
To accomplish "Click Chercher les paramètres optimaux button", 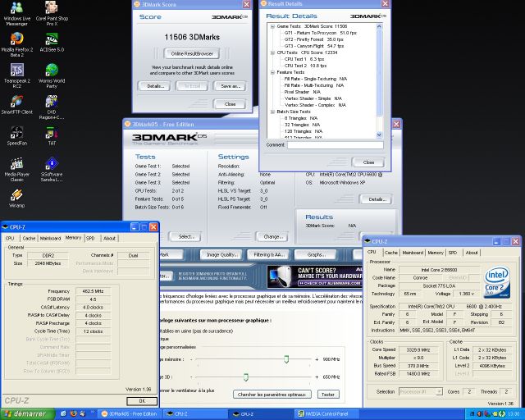I will coord(272,395).
